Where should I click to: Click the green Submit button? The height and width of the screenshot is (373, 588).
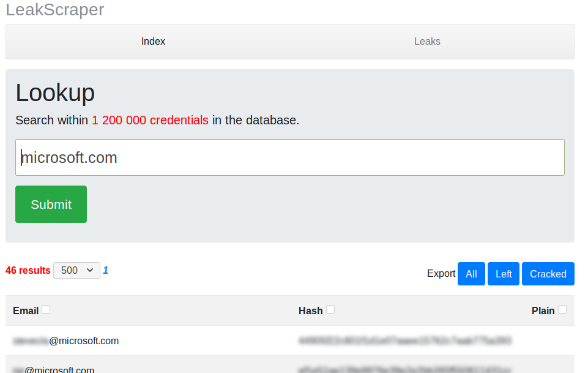(51, 204)
